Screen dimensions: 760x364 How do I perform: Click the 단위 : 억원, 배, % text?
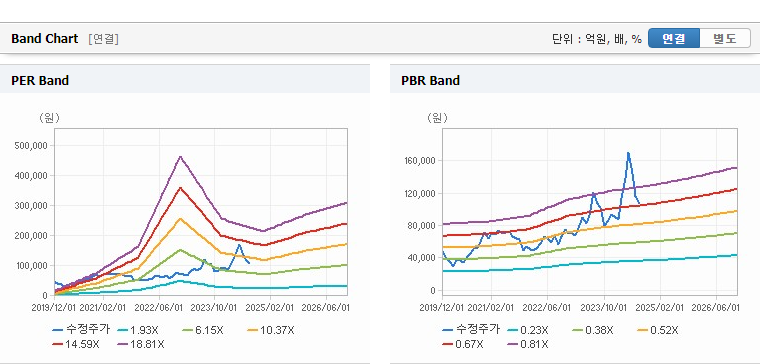(597, 39)
